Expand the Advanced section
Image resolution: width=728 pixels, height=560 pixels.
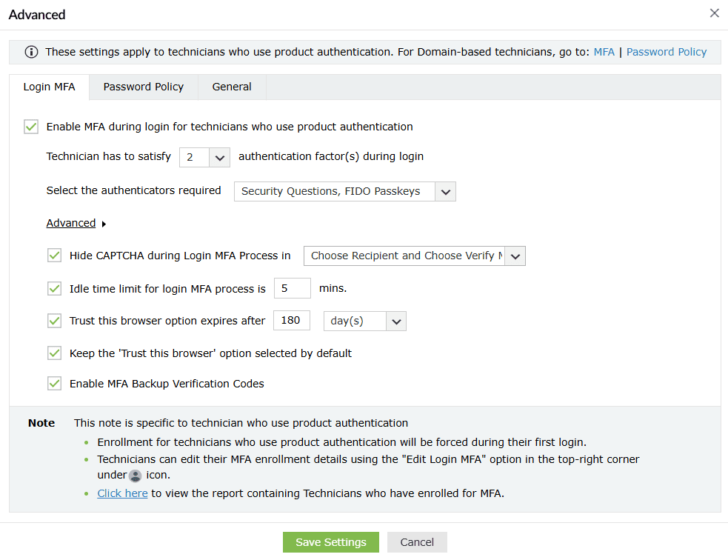click(x=71, y=222)
